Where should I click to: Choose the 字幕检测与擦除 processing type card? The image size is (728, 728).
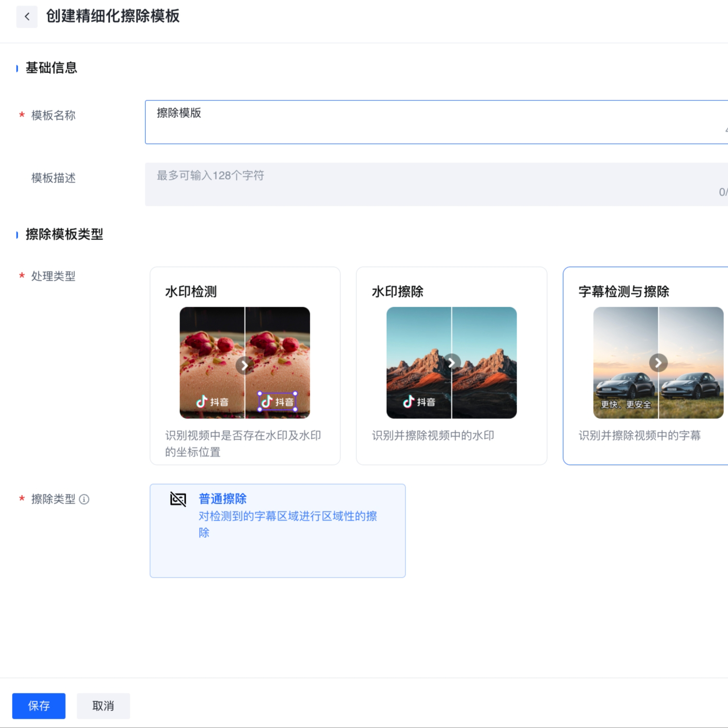[x=645, y=292]
